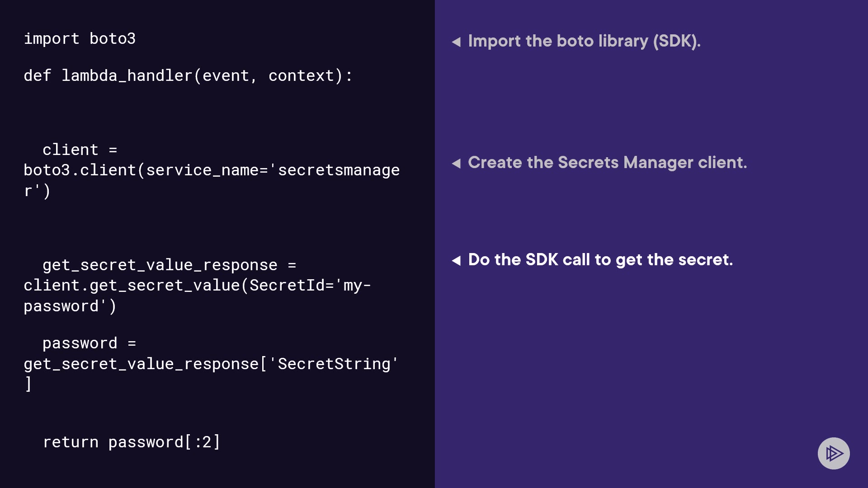Click the "get_secret_value_response =" assignment line
The image size is (868, 488).
coord(169,265)
